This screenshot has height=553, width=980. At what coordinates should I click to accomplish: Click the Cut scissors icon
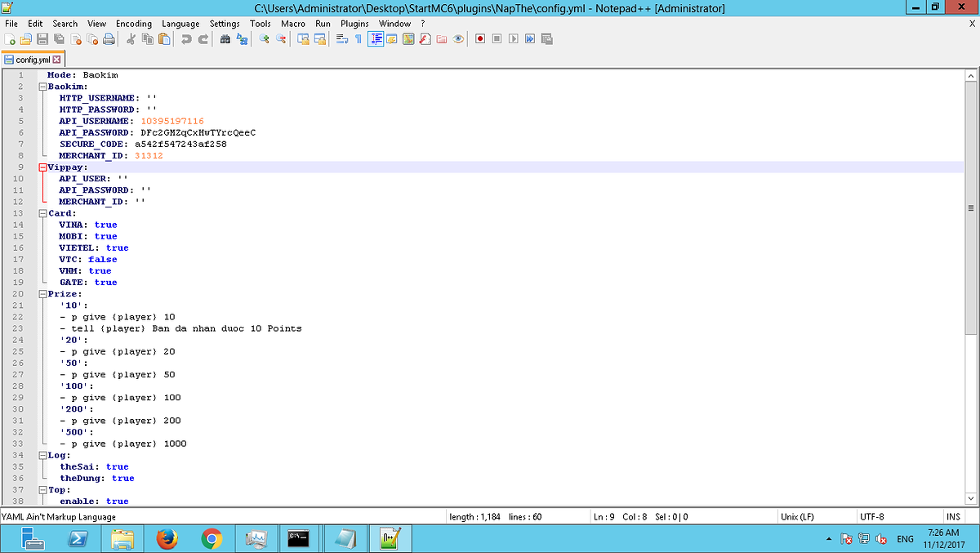(x=130, y=38)
